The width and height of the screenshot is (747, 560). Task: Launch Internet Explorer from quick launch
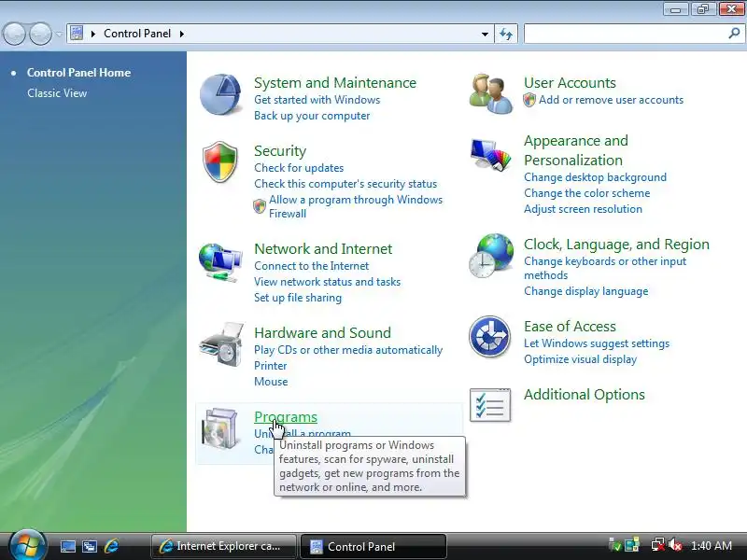[x=111, y=546]
